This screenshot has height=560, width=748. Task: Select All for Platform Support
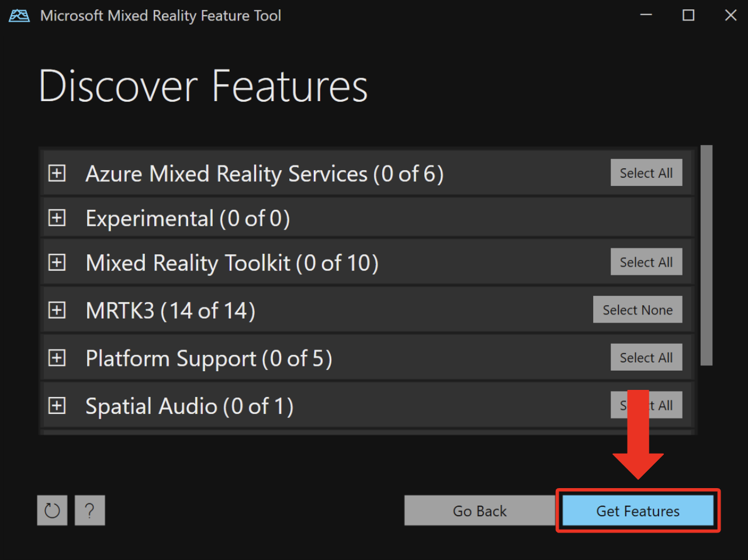point(646,358)
